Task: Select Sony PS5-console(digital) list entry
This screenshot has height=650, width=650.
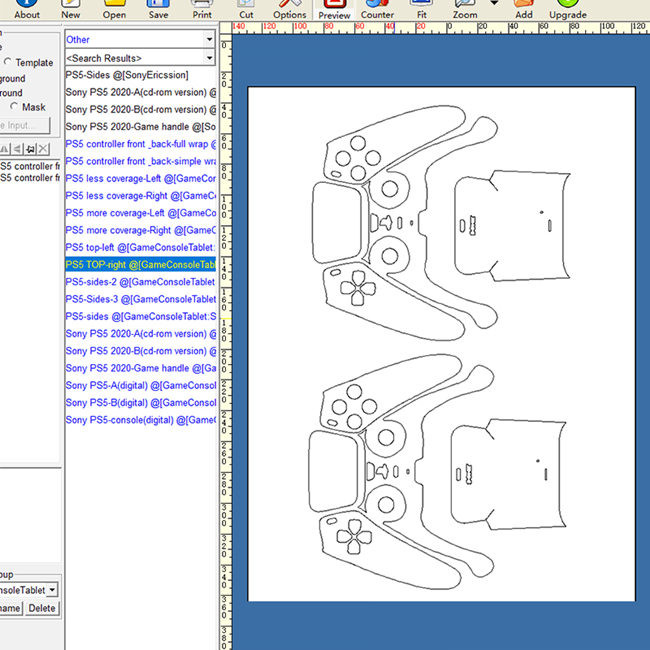Action: 139,420
